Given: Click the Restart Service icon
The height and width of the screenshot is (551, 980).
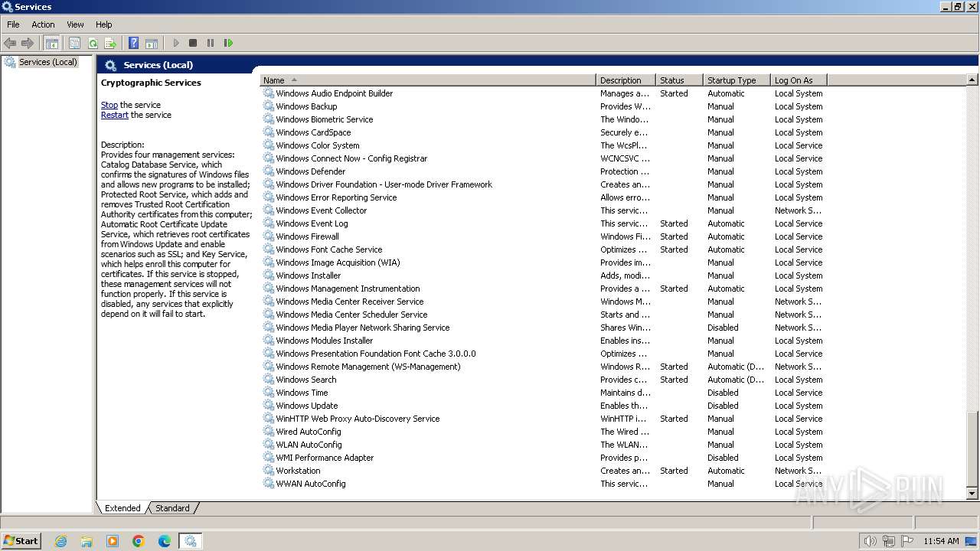Looking at the screenshot, I should (228, 44).
